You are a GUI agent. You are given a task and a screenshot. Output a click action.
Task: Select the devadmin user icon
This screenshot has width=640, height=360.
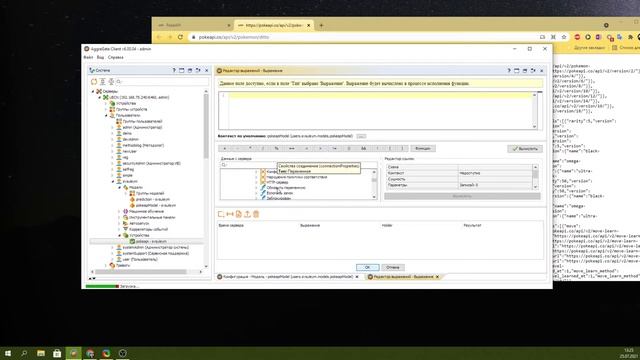tap(119, 140)
